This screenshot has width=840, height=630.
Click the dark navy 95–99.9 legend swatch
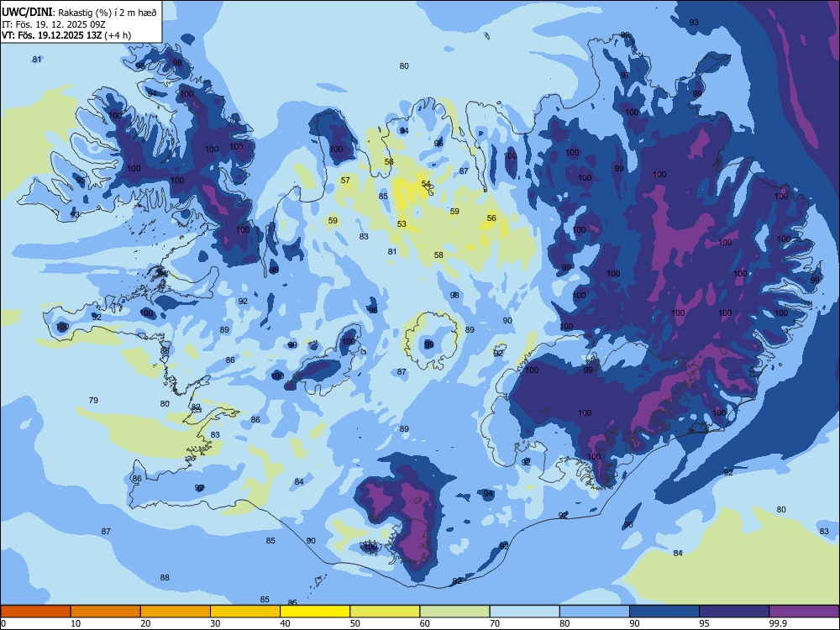point(734,612)
